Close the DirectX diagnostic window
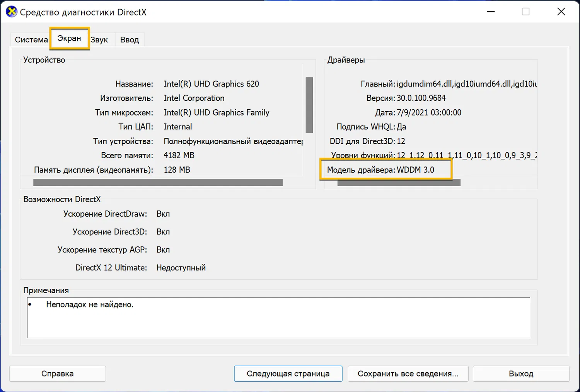The height and width of the screenshot is (392, 580). click(x=561, y=12)
